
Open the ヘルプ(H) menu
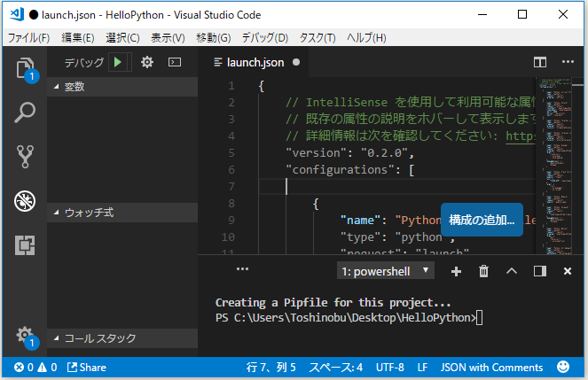click(x=366, y=38)
